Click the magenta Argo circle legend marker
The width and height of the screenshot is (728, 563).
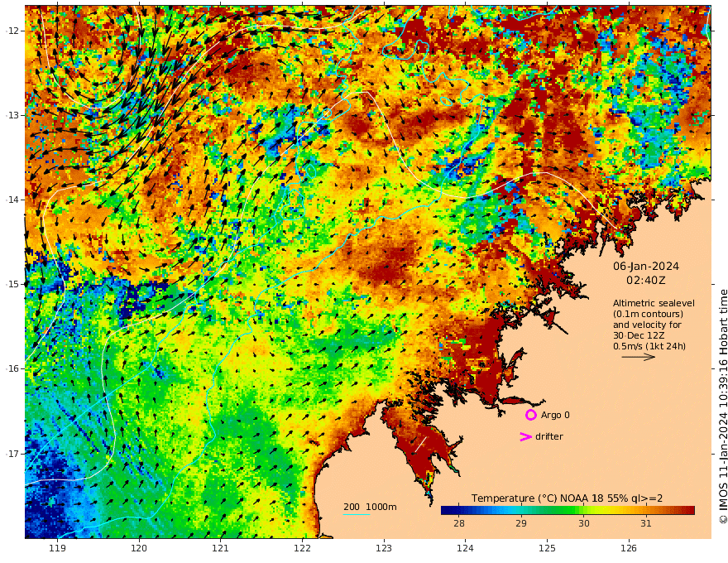click(x=530, y=415)
